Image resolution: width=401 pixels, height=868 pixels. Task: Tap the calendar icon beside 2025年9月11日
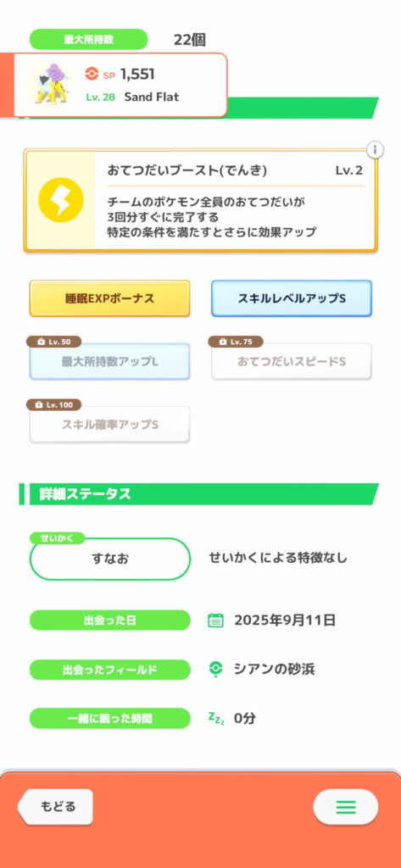click(x=215, y=620)
